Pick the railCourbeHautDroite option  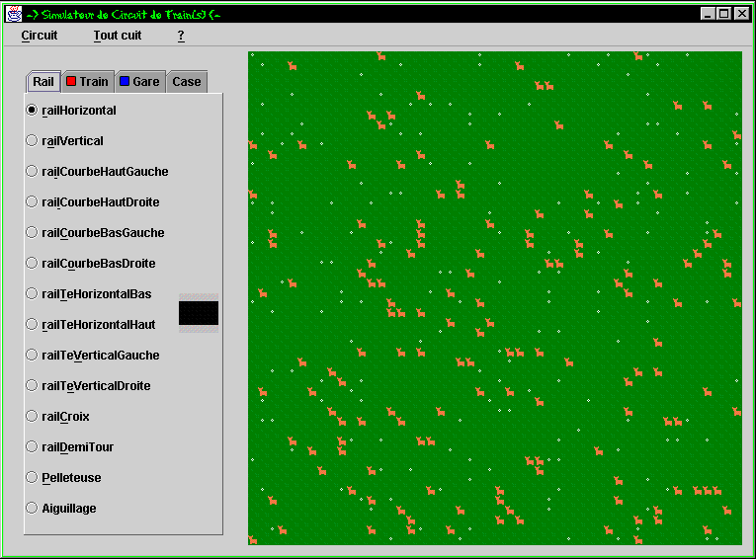point(33,202)
